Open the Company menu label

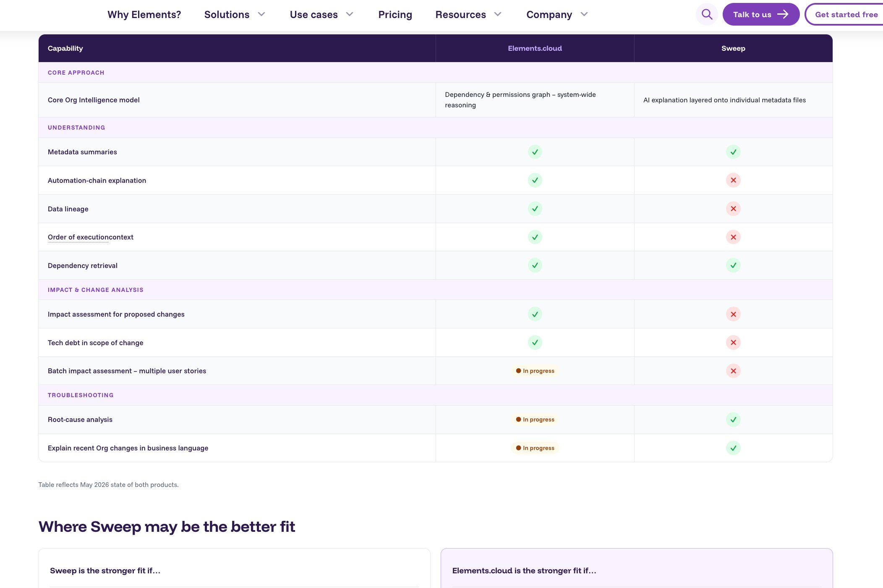pyautogui.click(x=549, y=15)
